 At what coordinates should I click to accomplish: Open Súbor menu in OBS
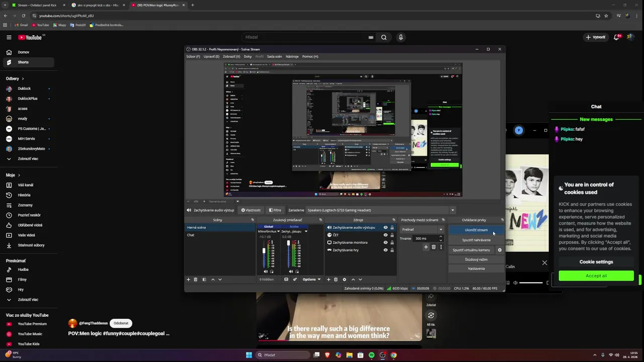point(193,56)
